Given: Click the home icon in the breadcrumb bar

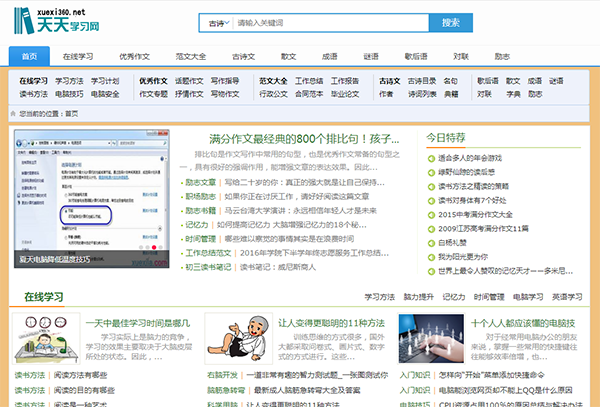Looking at the screenshot, I should (13, 114).
